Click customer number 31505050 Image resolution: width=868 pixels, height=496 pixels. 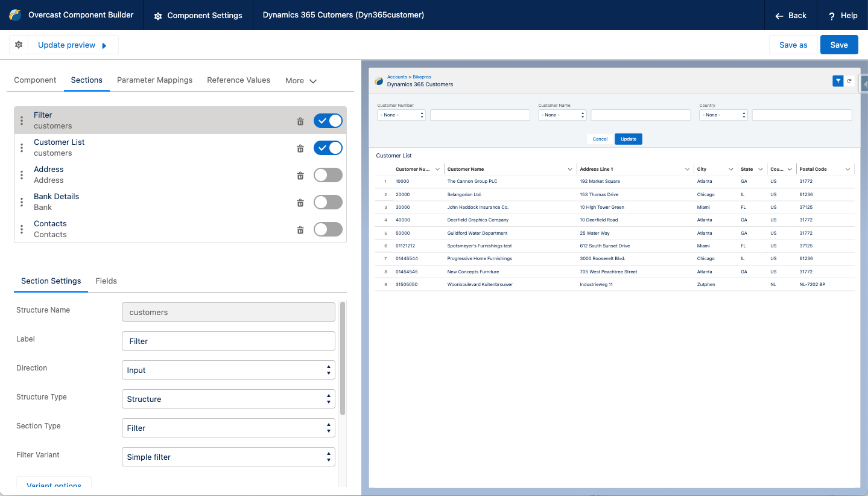pos(407,284)
